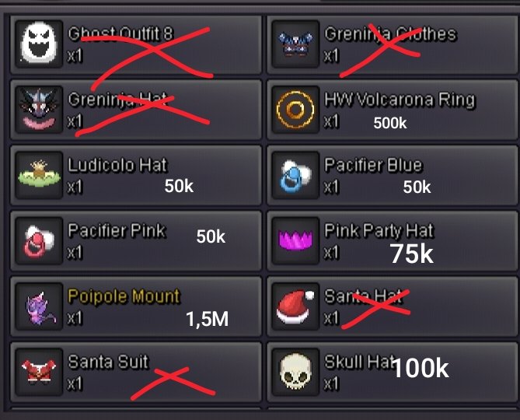
Task: Click the pink pacifier icon
Action: [x=39, y=241]
